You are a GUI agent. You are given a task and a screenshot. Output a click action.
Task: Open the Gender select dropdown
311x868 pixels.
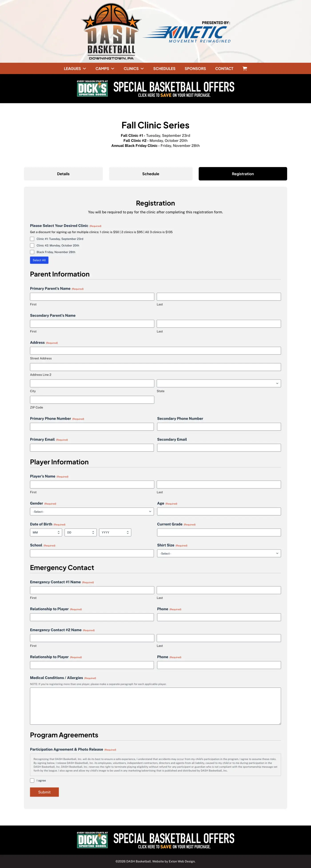[92, 512]
